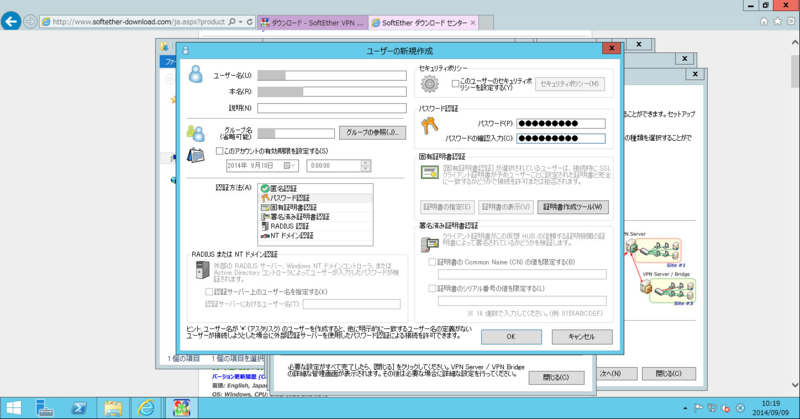Click the group icon beside グループ名
The image size is (800, 419).
click(195, 133)
